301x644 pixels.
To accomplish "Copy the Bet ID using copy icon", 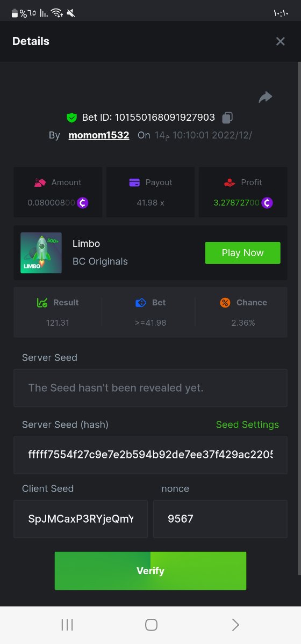I will click(227, 118).
